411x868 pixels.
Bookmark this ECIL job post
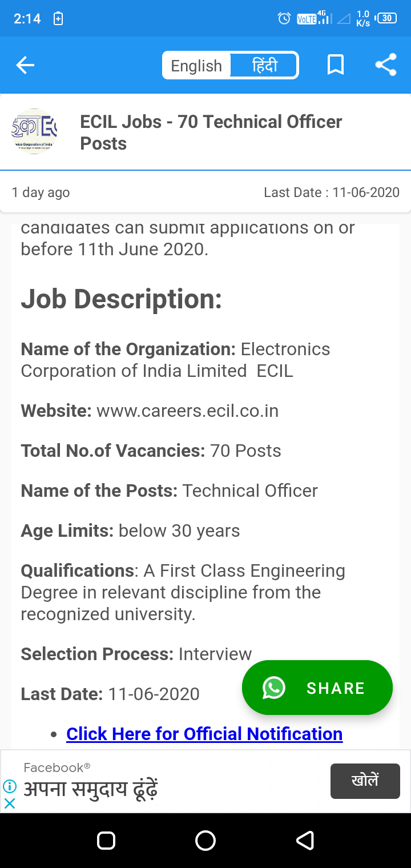(x=335, y=65)
